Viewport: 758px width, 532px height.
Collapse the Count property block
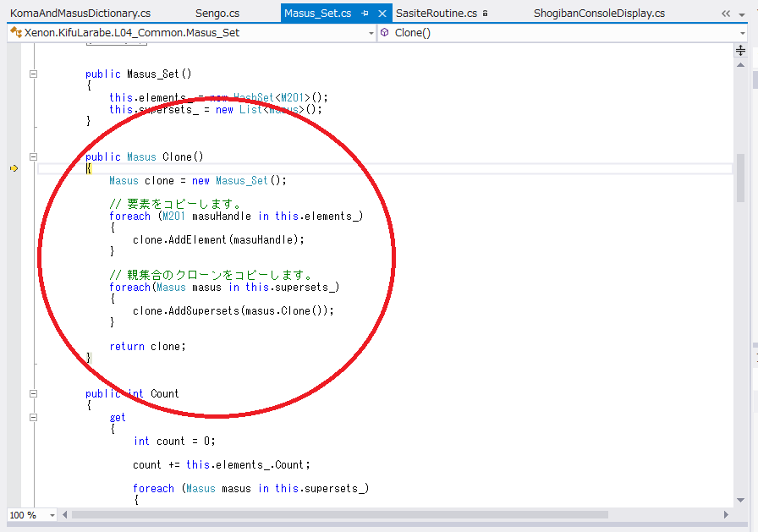[x=33, y=393]
